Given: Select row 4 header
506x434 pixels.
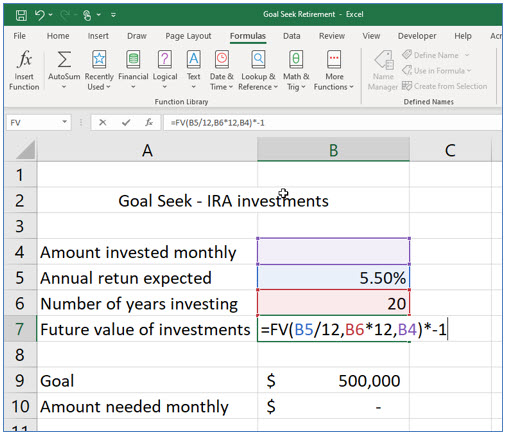Looking at the screenshot, I should [20, 252].
